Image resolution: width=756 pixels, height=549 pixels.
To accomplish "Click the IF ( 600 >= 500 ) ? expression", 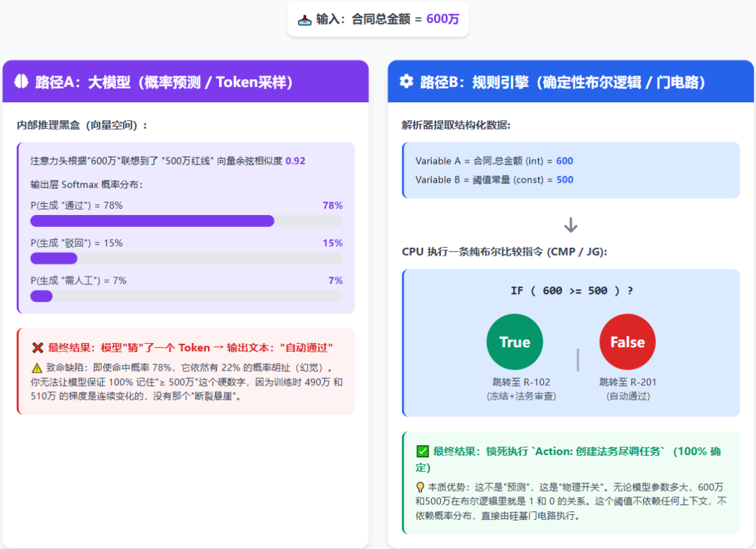I will pyautogui.click(x=571, y=291).
